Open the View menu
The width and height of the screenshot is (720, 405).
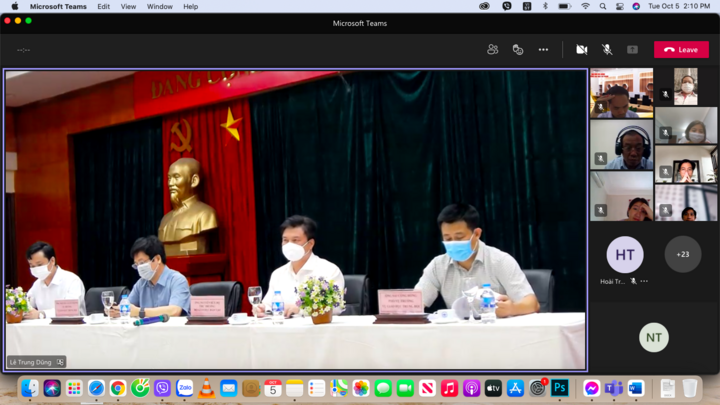pos(128,6)
